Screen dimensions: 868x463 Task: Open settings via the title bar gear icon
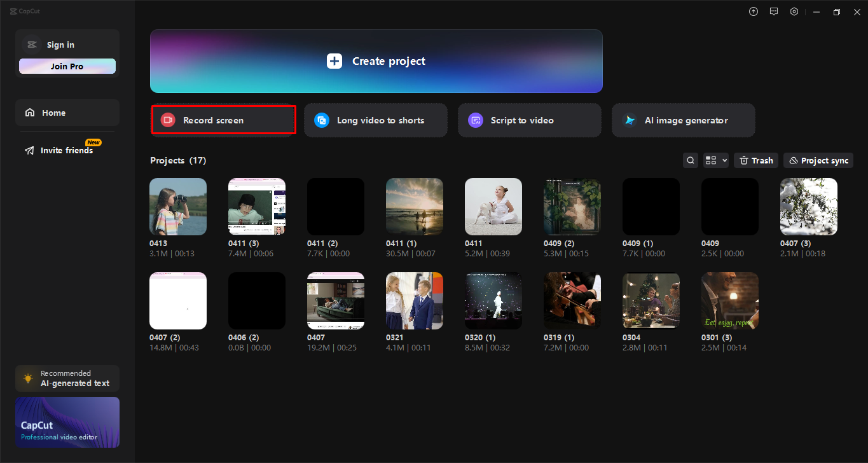(794, 11)
